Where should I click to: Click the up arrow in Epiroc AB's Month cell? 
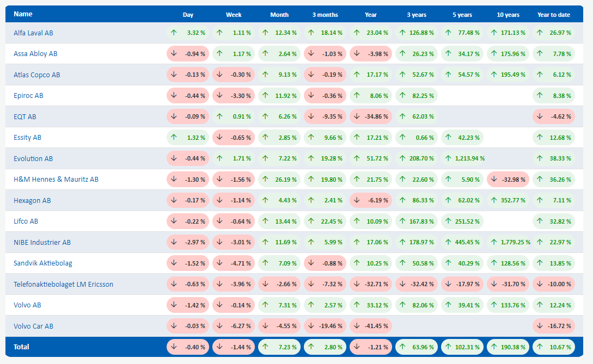tap(265, 96)
